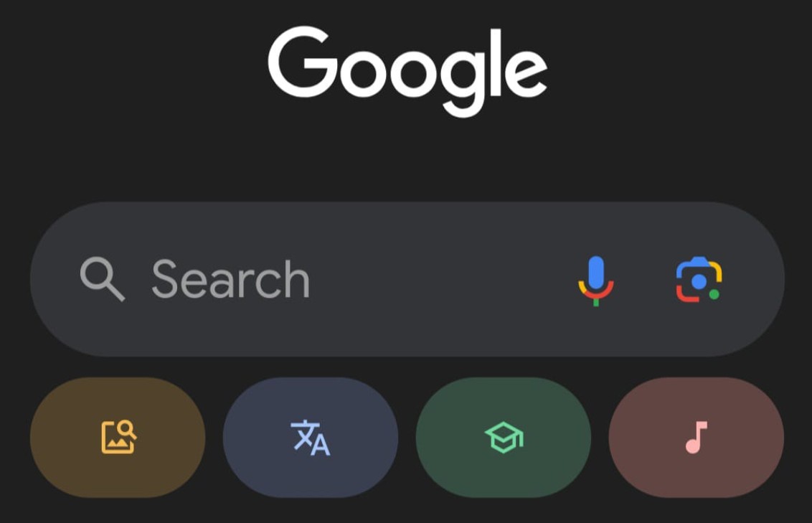This screenshot has width=812, height=523.
Task: Tap the music note song search icon
Action: (697, 438)
